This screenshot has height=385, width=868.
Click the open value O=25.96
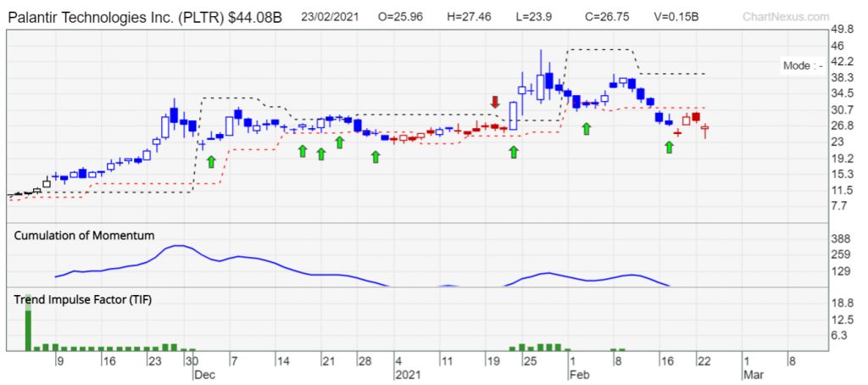point(401,17)
